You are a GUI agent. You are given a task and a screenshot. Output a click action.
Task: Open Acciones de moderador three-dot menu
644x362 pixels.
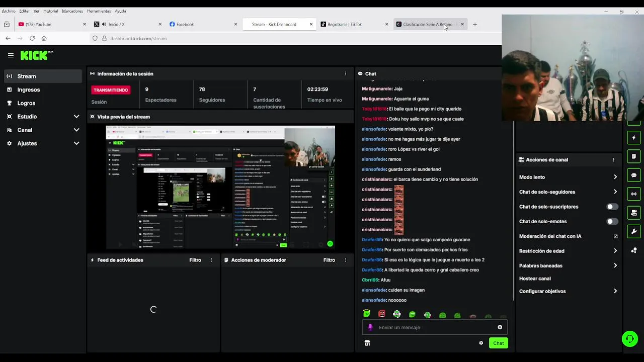pyautogui.click(x=346, y=260)
